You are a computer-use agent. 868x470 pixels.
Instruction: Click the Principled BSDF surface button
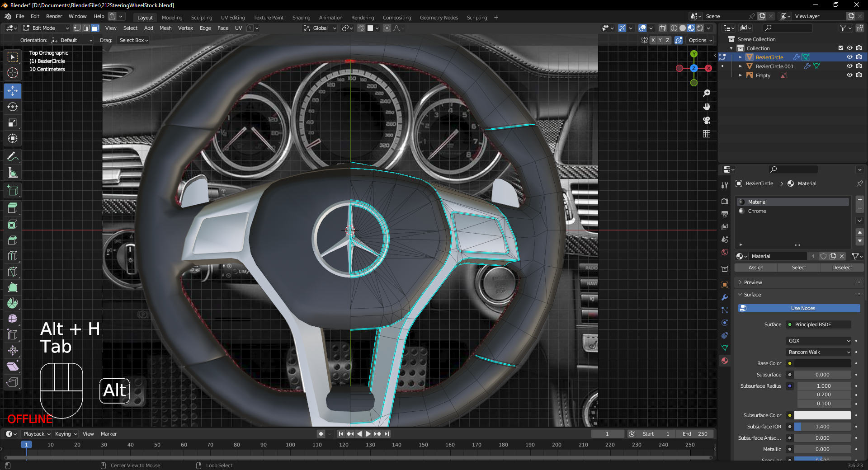pyautogui.click(x=819, y=324)
